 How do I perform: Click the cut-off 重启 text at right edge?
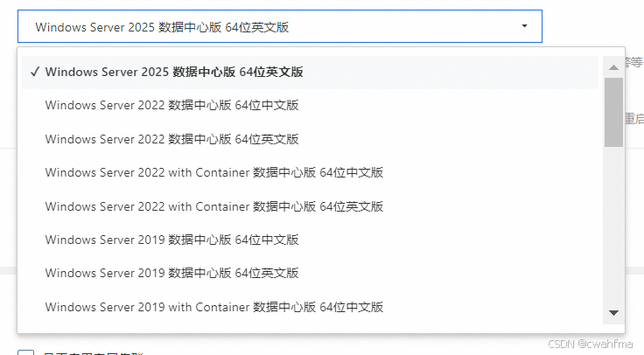[x=634, y=119]
